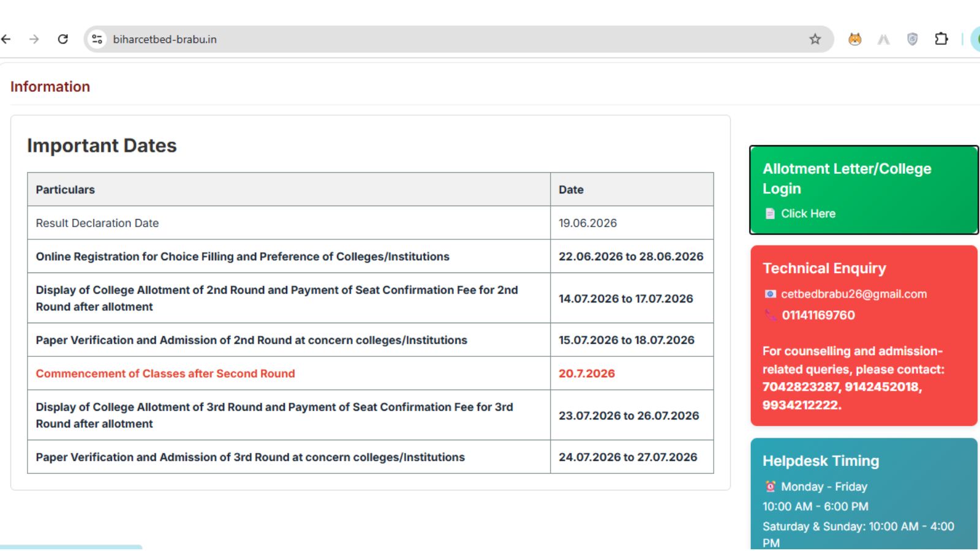This screenshot has height=551, width=980.
Task: Click phone number 01141169760
Action: tap(818, 315)
